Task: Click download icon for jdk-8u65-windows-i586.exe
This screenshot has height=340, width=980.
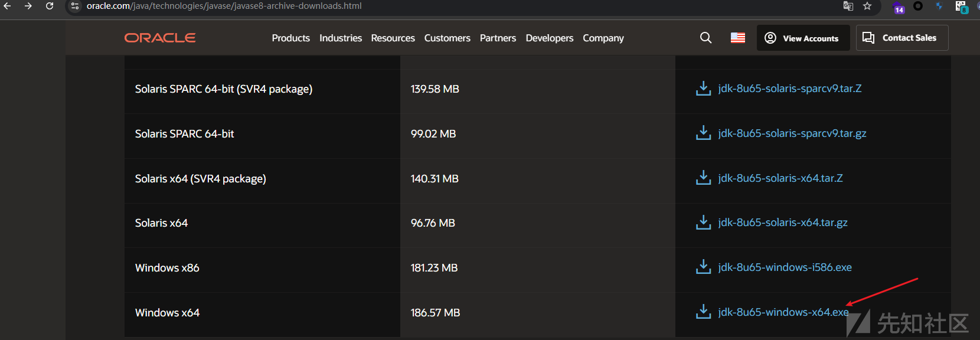Action: click(x=703, y=267)
